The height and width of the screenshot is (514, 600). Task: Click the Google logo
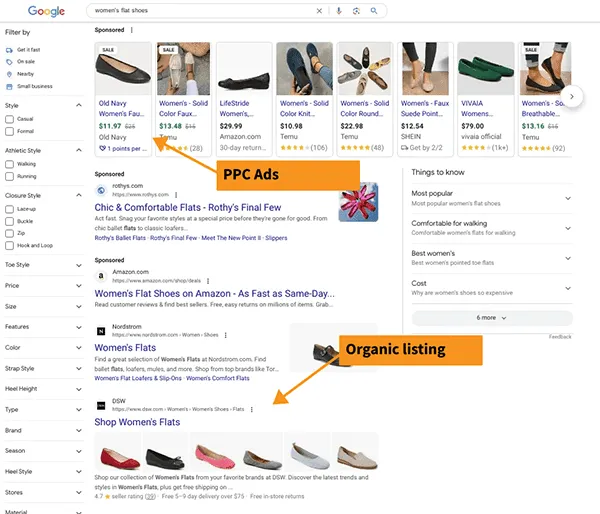pyautogui.click(x=46, y=11)
